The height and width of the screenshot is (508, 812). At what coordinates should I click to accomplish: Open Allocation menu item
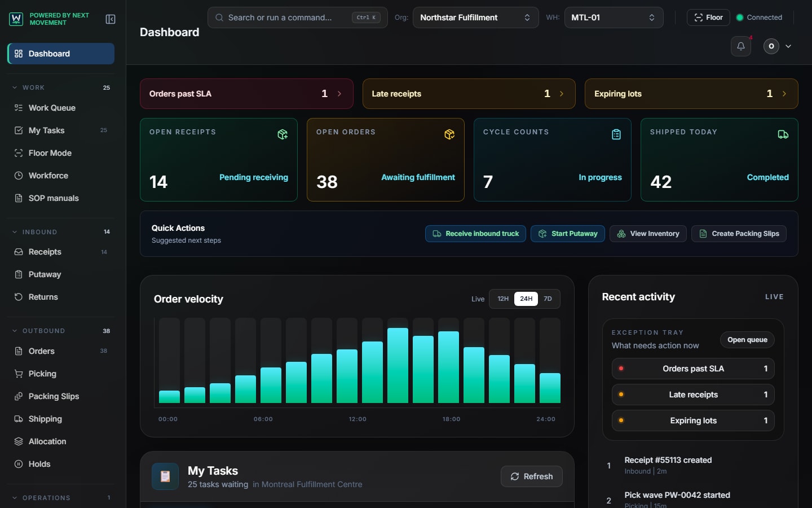point(61,441)
